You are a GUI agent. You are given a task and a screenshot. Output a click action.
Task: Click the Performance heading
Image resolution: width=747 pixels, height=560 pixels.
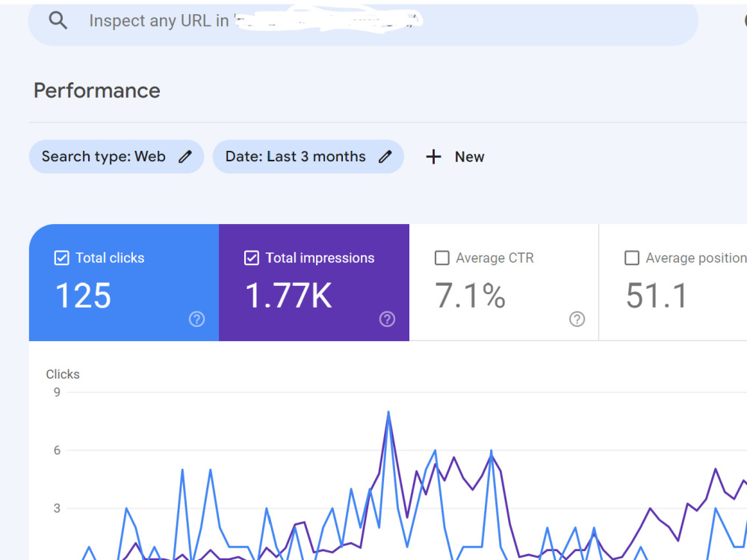[96, 90]
